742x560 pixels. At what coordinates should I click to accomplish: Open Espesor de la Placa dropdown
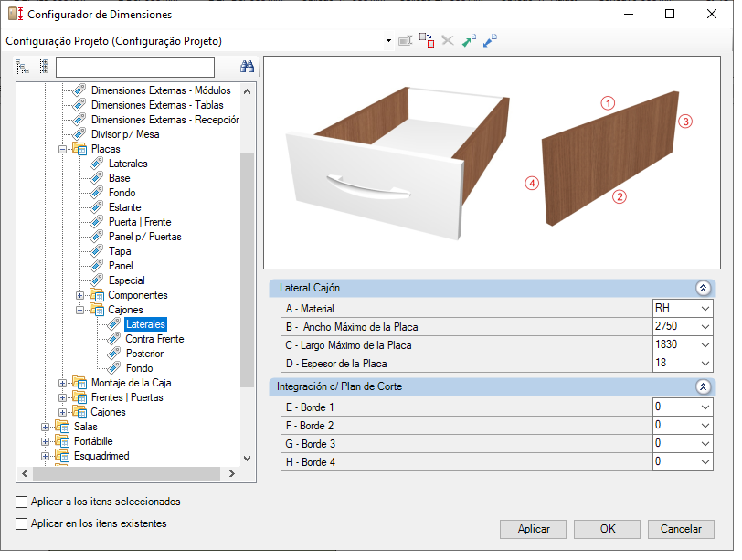(705, 364)
